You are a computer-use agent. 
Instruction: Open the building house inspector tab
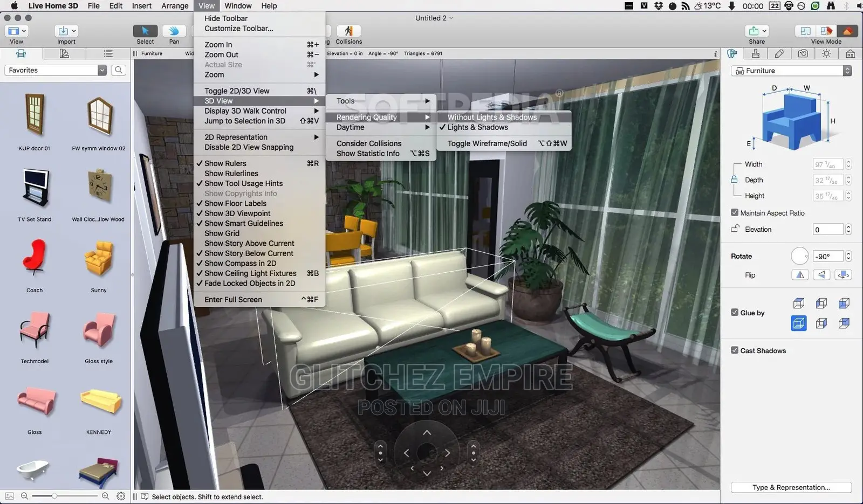(850, 53)
